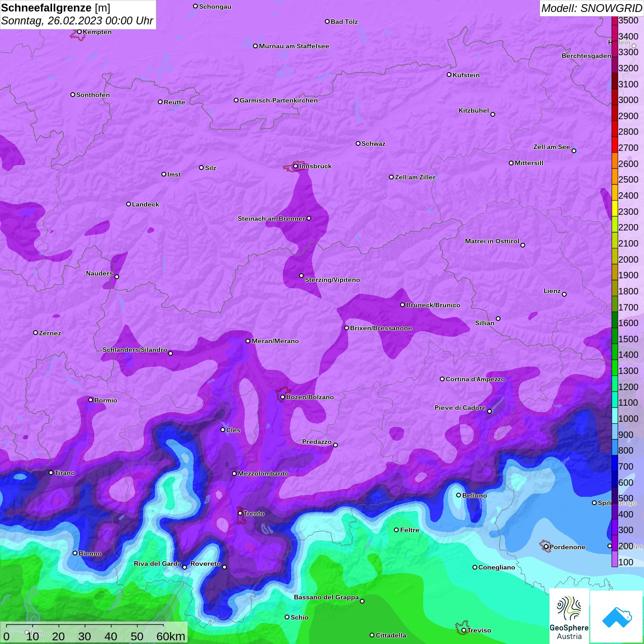This screenshot has height=644, width=644.
Task: Click the 'Bassano del Grappa' label
Action: 326,597
